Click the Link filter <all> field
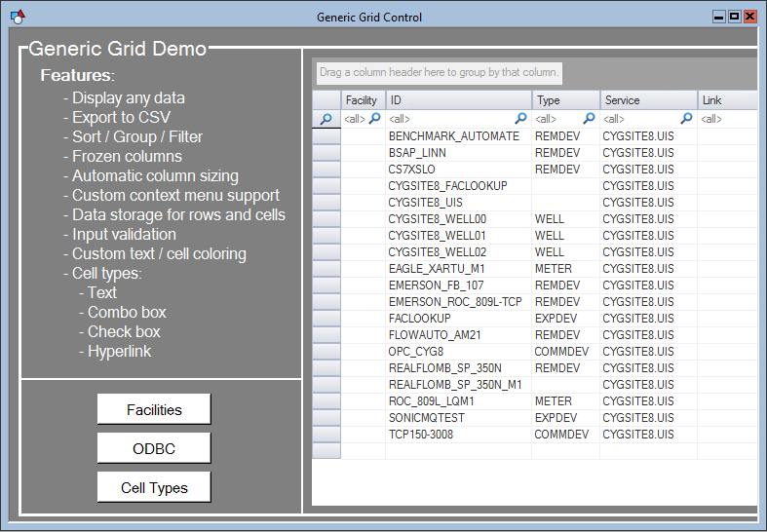 pyautogui.click(x=727, y=119)
